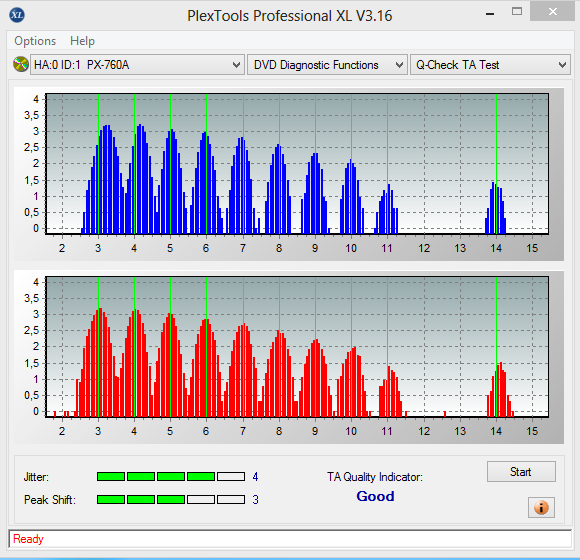Minimize the PlexTools window
The height and width of the screenshot is (560, 580).
pyautogui.click(x=490, y=13)
